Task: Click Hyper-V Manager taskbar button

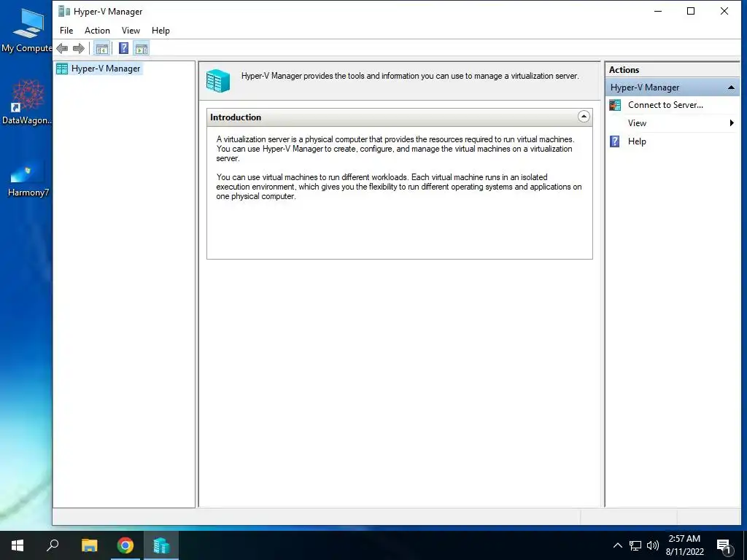Action: [x=161, y=545]
